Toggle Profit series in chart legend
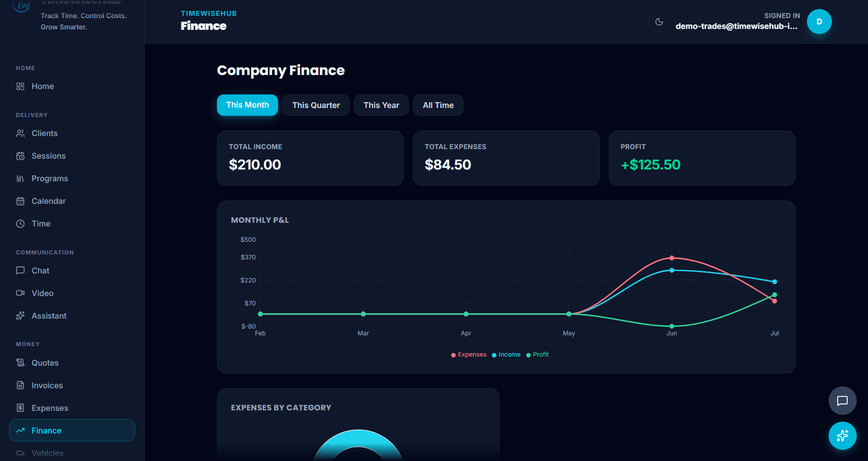Screen dimensions: 868x461 tap(538, 355)
